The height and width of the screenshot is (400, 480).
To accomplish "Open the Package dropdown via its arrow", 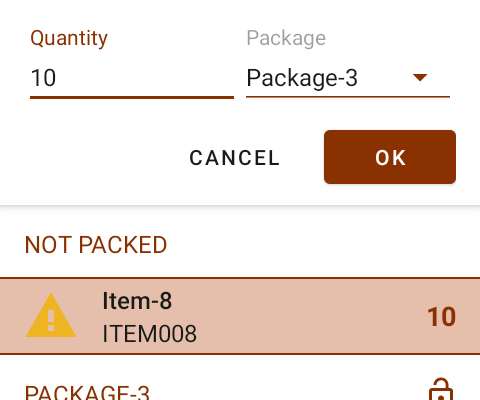I will point(420,78).
